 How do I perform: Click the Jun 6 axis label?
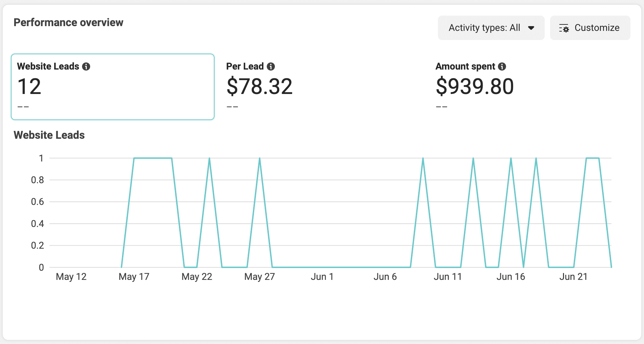point(385,277)
